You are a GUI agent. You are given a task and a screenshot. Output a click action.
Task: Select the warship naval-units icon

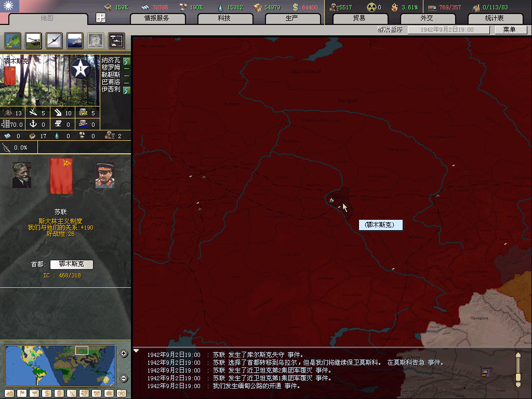pyautogui.click(x=75, y=41)
